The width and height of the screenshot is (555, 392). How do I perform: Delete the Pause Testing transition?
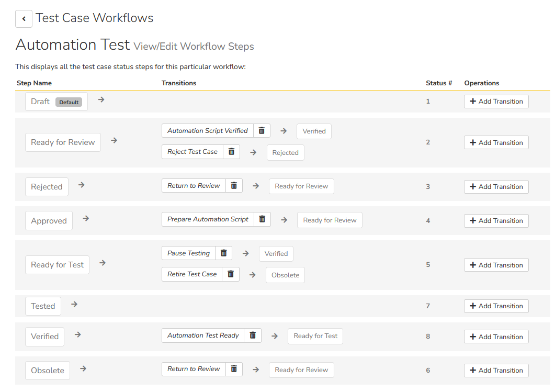coord(223,253)
